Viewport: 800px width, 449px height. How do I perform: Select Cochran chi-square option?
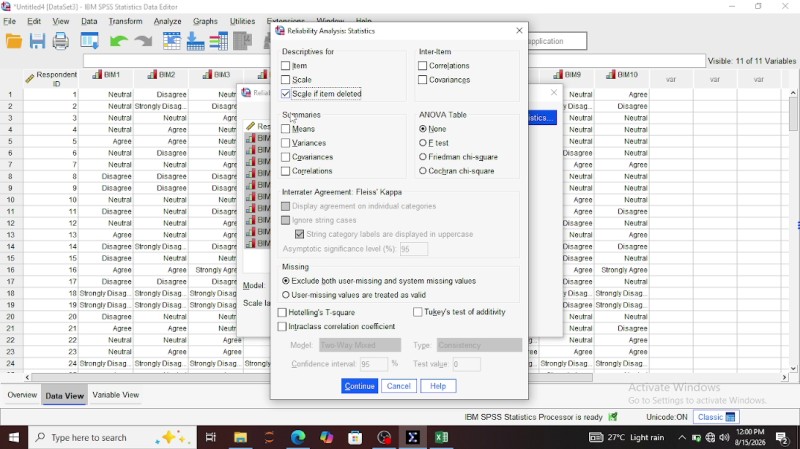422,171
